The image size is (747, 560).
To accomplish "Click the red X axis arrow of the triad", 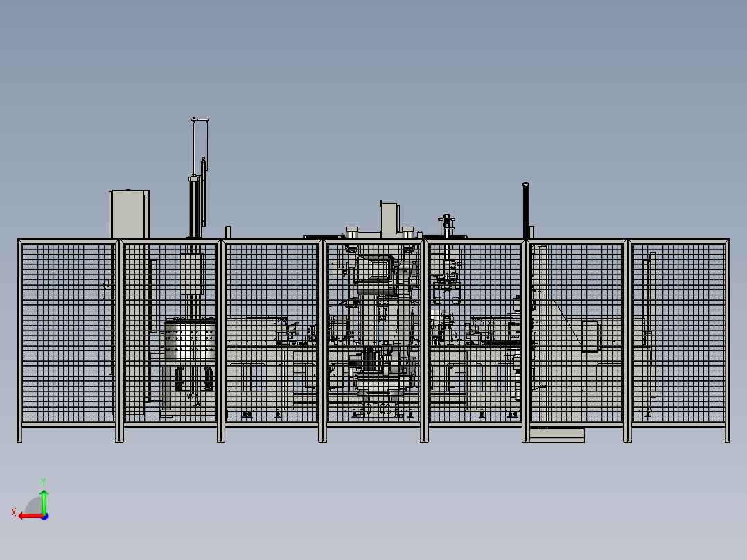I will click(30, 516).
